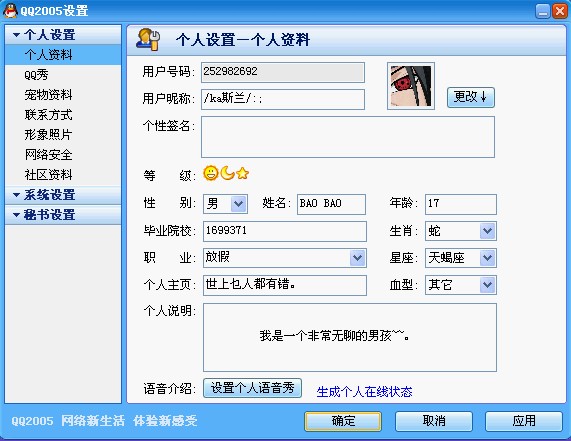Click the 更改 avatar change button

coord(470,97)
